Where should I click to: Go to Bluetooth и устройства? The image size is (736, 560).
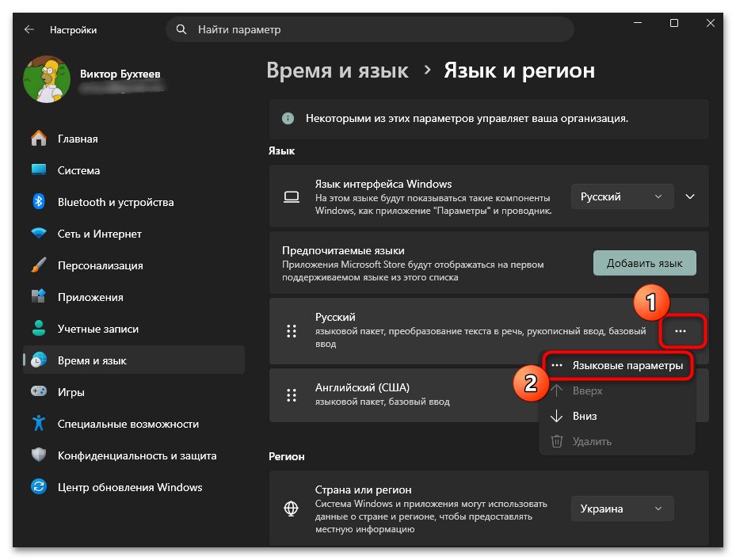click(134, 202)
